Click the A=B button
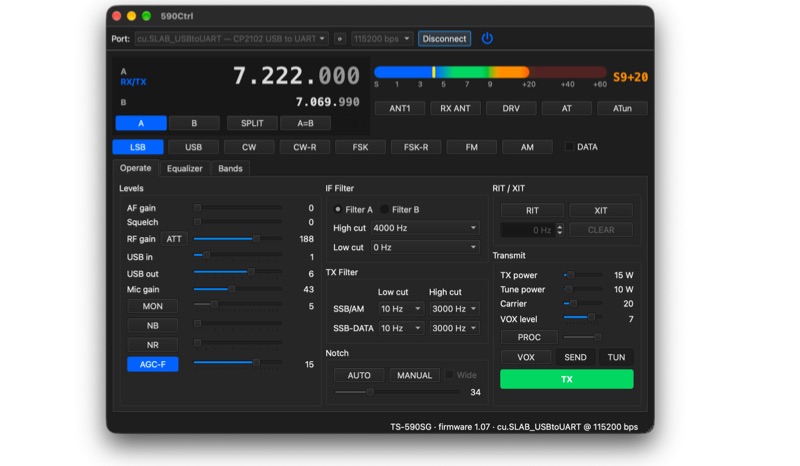Viewport: 800px width, 466px height. 305,123
